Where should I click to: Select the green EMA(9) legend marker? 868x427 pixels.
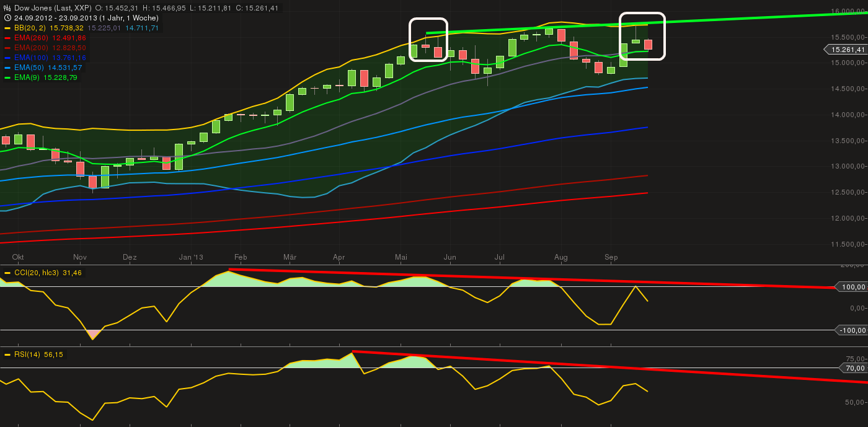tap(7, 77)
